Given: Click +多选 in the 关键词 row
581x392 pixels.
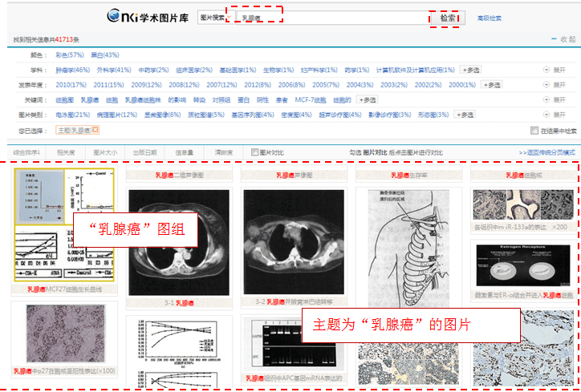Looking at the screenshot, I should (367, 99).
